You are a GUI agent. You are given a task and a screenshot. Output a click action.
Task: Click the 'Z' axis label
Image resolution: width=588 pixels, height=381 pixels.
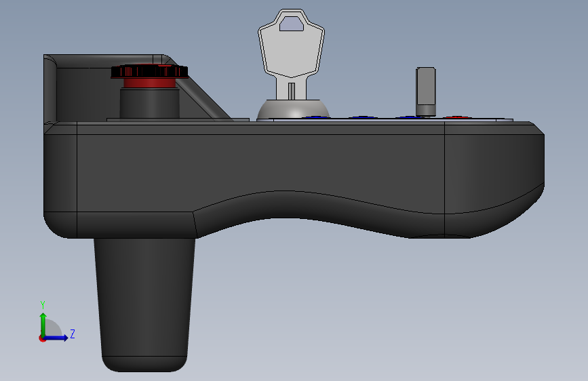tap(73, 334)
